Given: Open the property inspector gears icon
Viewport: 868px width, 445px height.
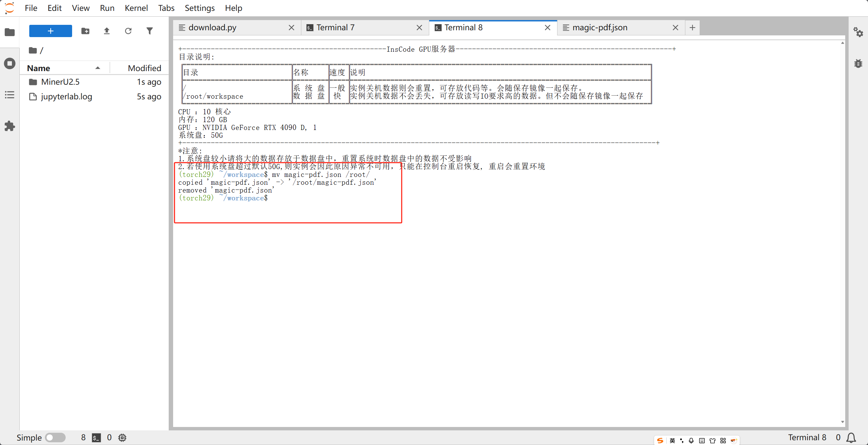Looking at the screenshot, I should (x=858, y=32).
